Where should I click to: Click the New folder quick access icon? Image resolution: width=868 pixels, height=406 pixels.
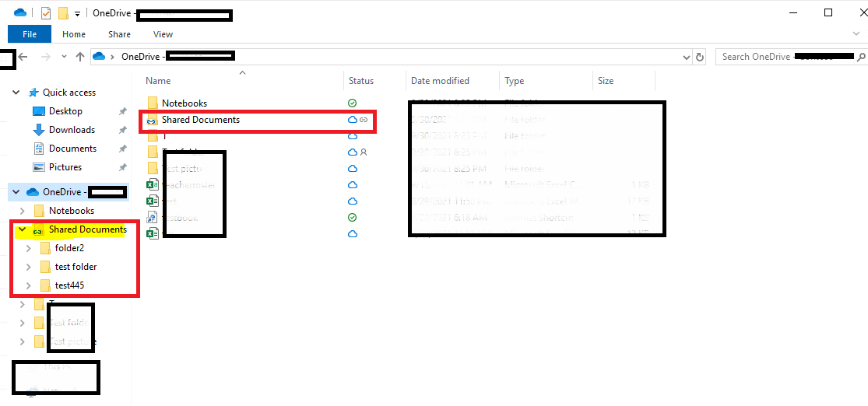(x=63, y=12)
